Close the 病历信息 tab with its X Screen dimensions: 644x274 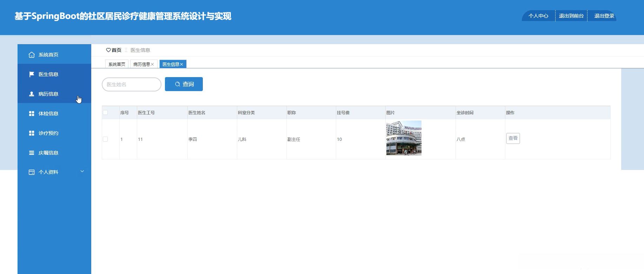coord(152,64)
